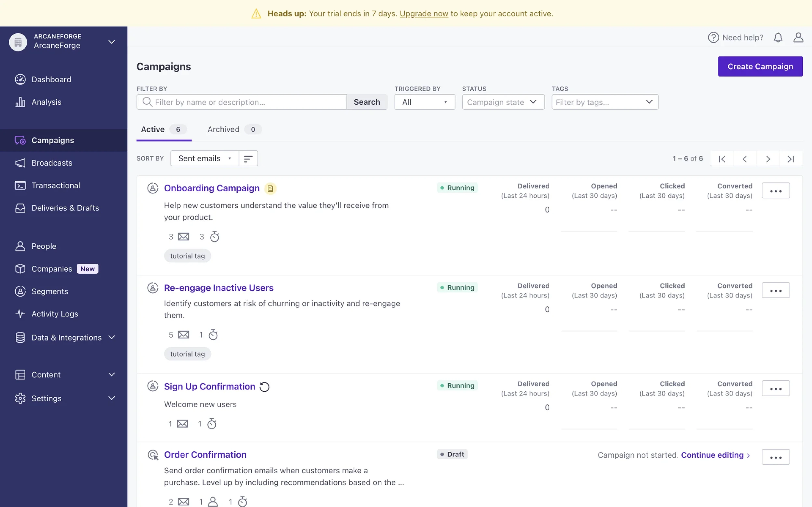Click the timer icon in Re-engage Inactive Users
Screen dimensions: 812x507
(213, 334)
